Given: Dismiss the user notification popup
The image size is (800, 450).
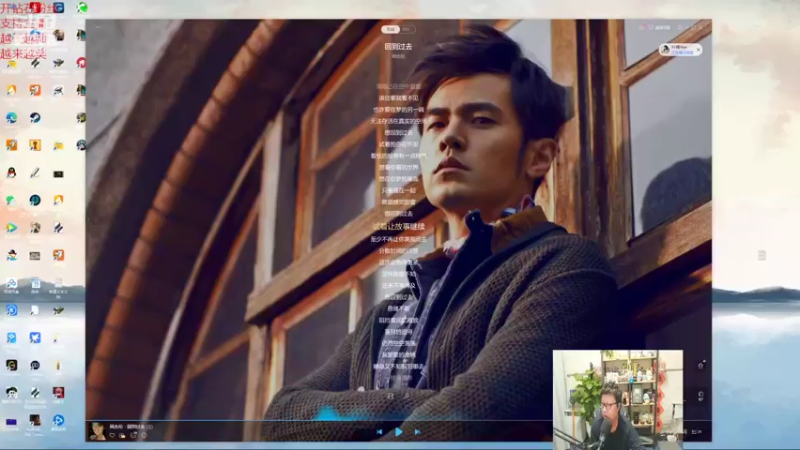Looking at the screenshot, I should point(698,49).
